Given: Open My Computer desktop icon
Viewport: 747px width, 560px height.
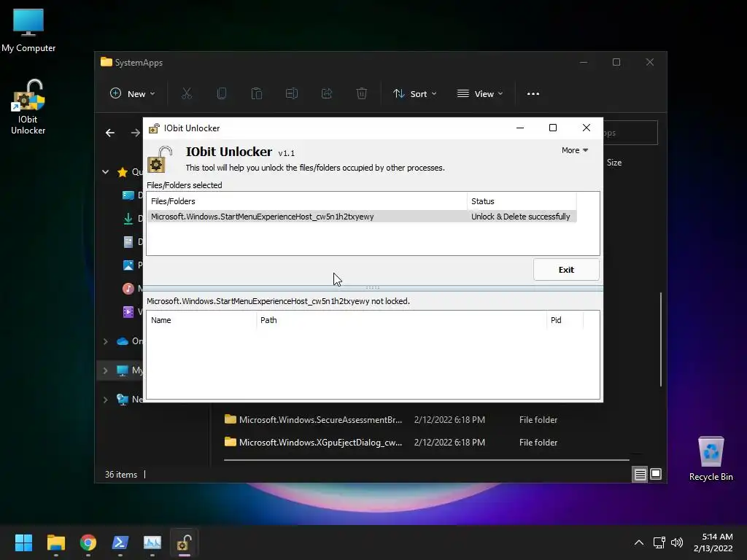Looking at the screenshot, I should tap(28, 31).
